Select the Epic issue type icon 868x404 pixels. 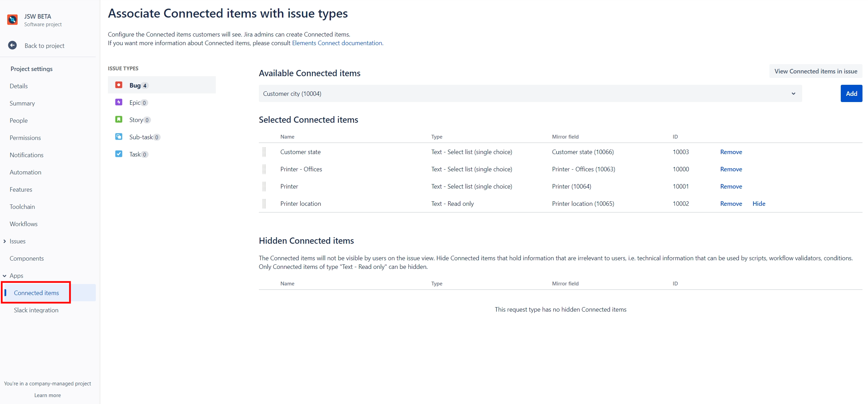119,102
